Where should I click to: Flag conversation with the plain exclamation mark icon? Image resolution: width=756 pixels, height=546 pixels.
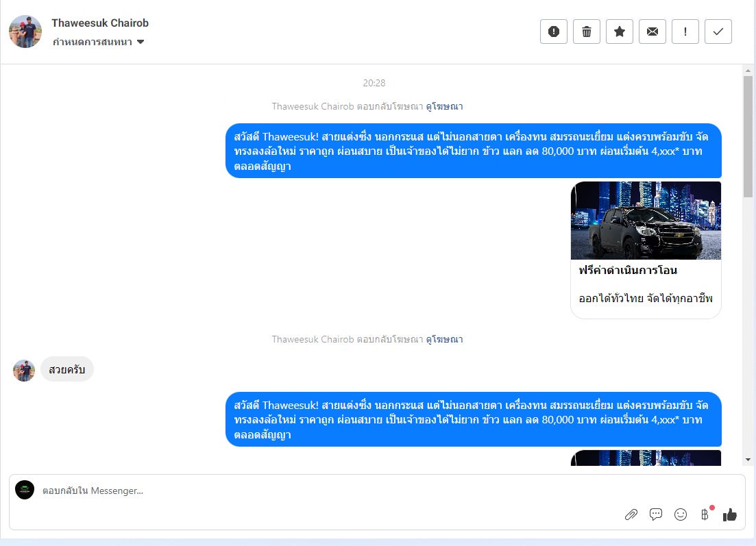(685, 32)
